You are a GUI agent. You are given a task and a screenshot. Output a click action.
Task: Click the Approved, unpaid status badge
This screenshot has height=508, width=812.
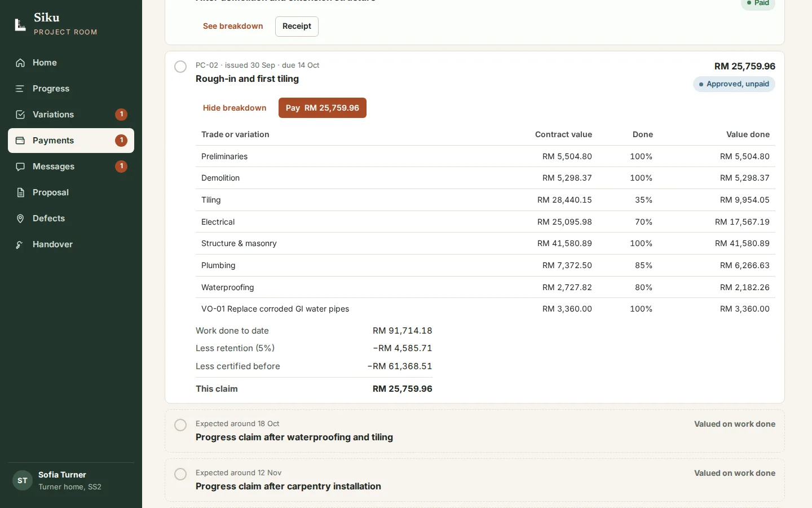[x=734, y=84]
